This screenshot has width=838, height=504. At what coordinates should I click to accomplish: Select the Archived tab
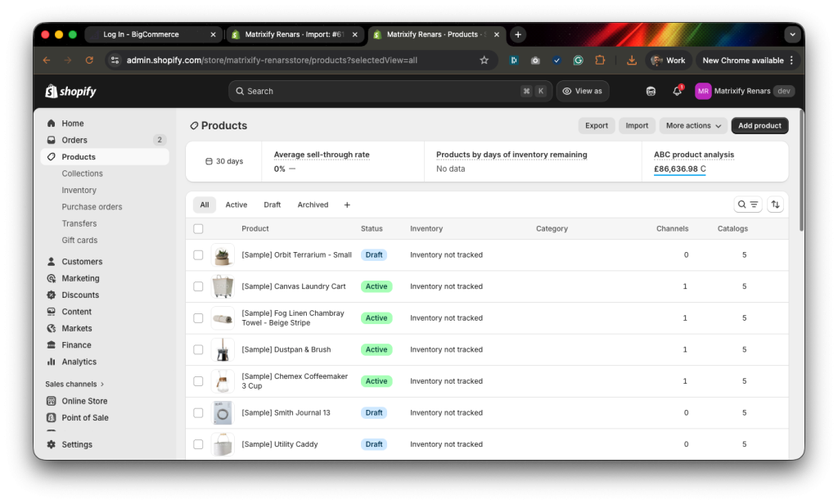(x=312, y=204)
